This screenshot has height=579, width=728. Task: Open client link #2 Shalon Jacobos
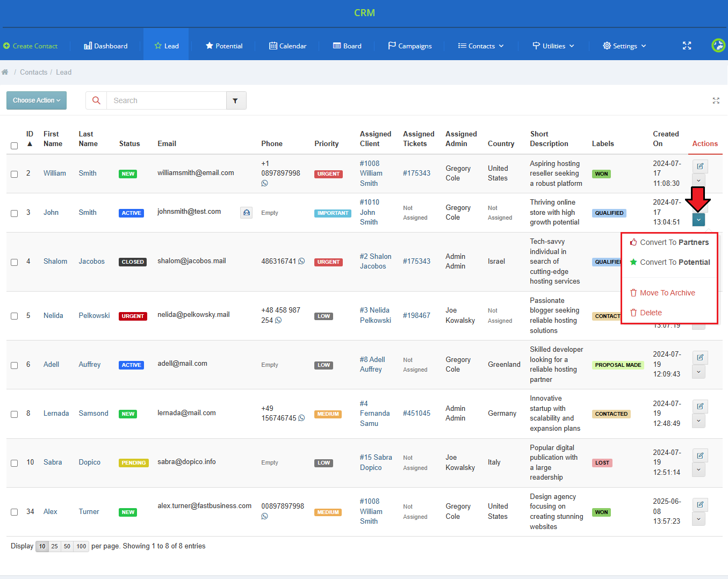(x=376, y=261)
